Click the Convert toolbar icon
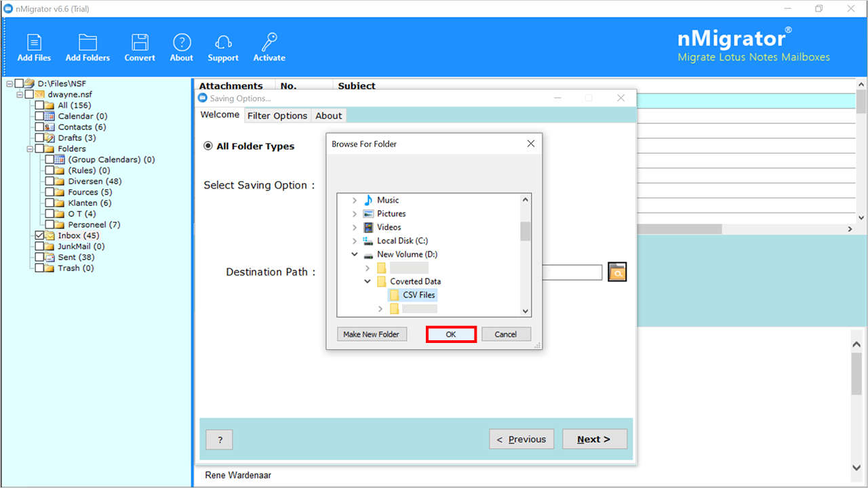The height and width of the screenshot is (488, 868). [140, 42]
